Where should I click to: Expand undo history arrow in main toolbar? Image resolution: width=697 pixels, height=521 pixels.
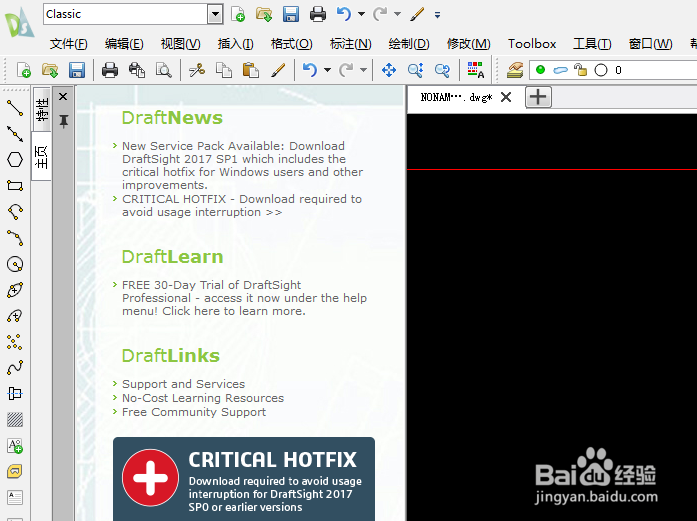click(x=328, y=70)
